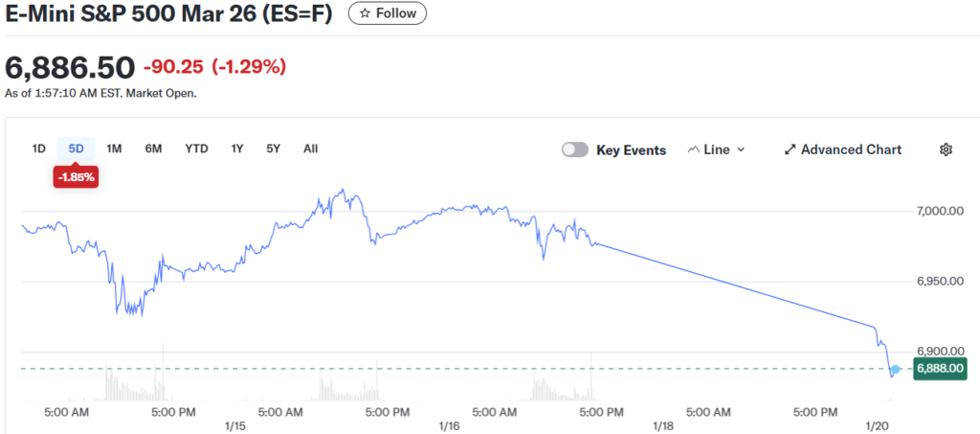Switch to the 6M time range
Viewport: 980px width, 434px height.
[153, 148]
